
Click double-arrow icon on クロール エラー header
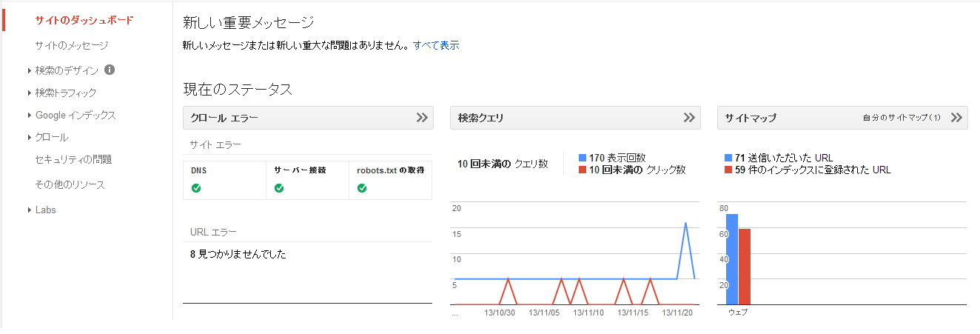point(422,118)
